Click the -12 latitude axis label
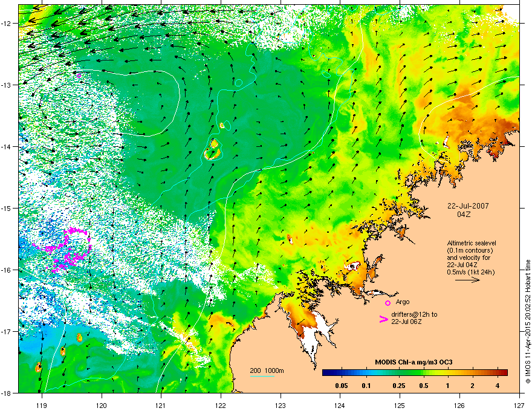This screenshot has width=532, height=411. click(7, 24)
